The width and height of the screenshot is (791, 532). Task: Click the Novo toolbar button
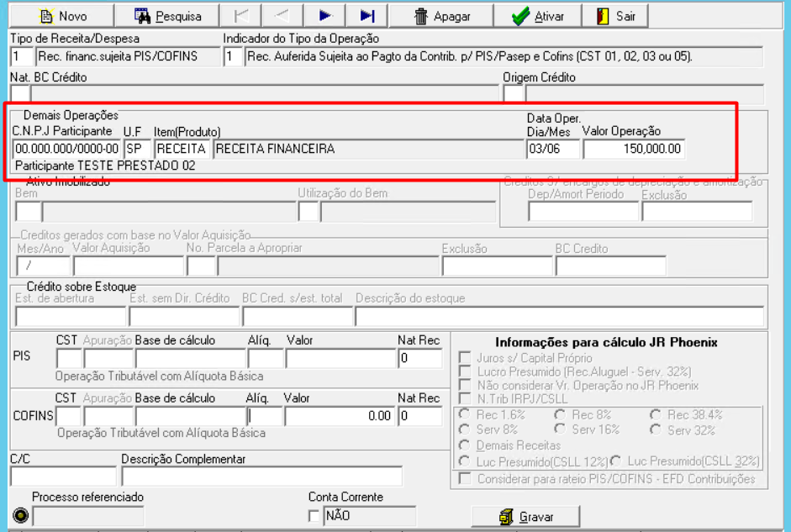tap(62, 16)
